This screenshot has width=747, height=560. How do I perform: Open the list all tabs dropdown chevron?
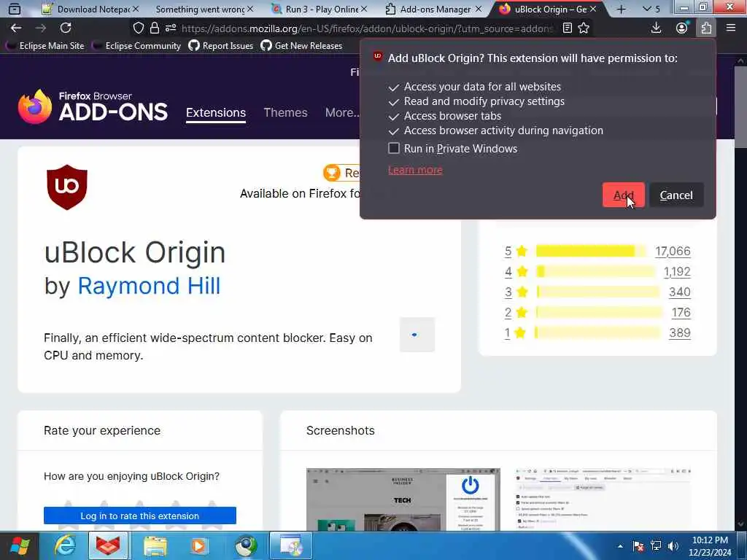point(647,9)
